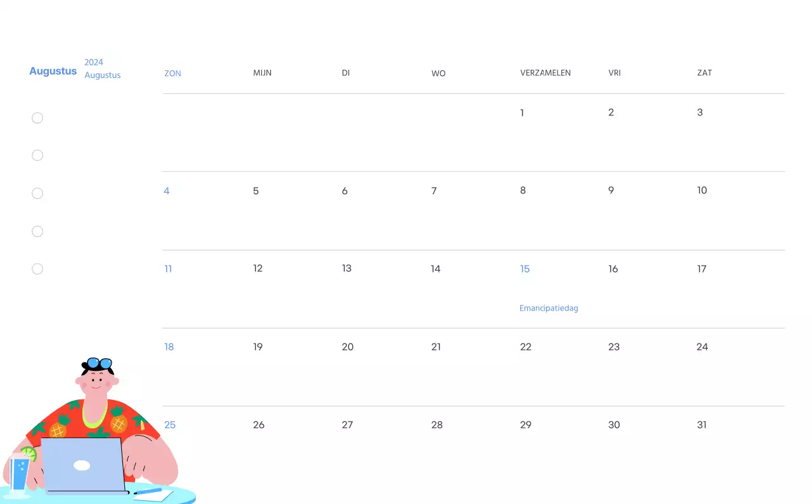Select the bottom radio button in the sidebar
The width and height of the screenshot is (812, 504).
37,269
